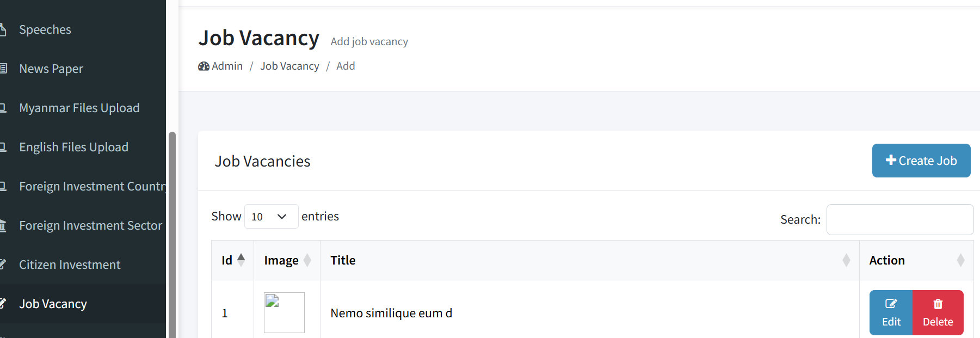
Task: Click the Action column sort chevron
Action: click(x=960, y=260)
